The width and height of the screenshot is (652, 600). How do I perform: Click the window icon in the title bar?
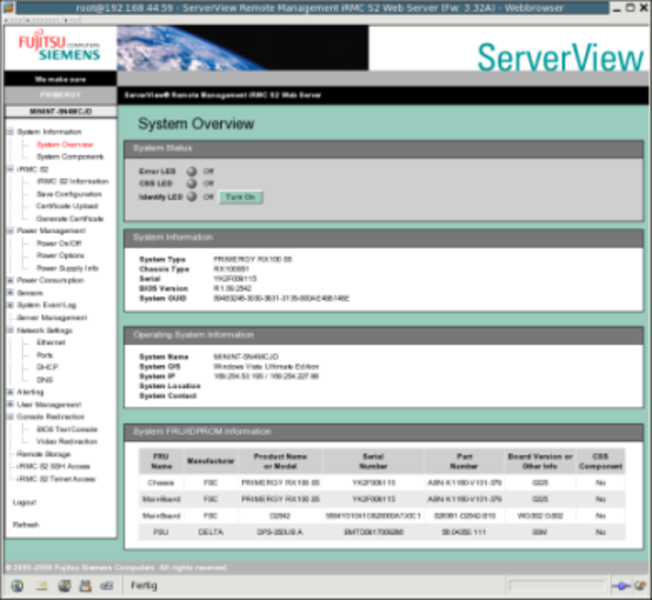tap(9, 7)
